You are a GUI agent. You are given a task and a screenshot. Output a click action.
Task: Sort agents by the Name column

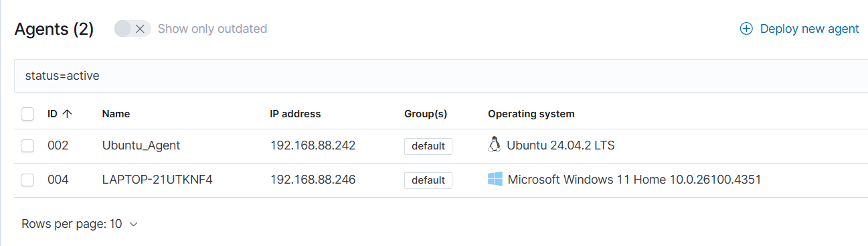point(116,114)
